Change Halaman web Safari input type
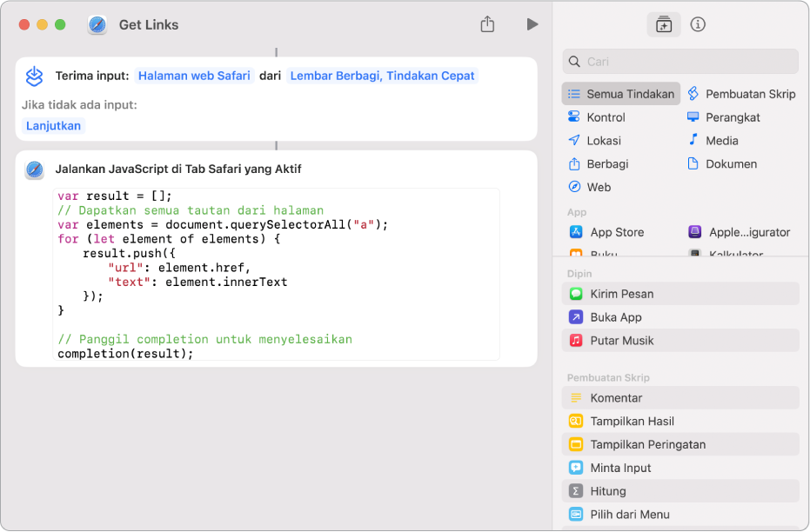The width and height of the screenshot is (810, 532). (x=194, y=76)
